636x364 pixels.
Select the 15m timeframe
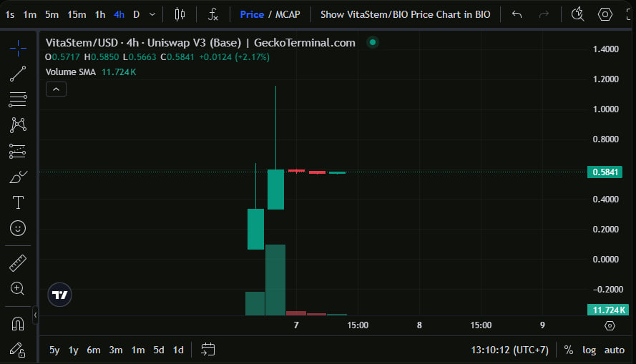(x=77, y=14)
